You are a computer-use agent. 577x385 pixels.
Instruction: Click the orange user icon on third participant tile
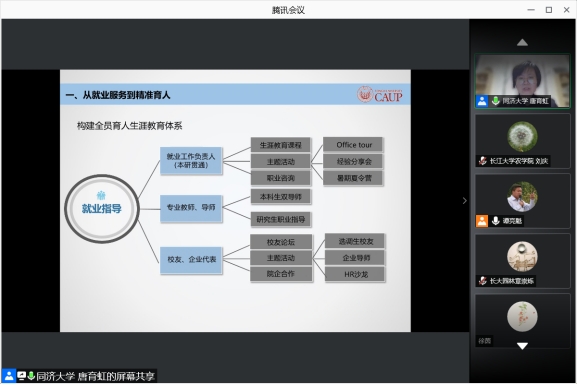tap(482, 221)
